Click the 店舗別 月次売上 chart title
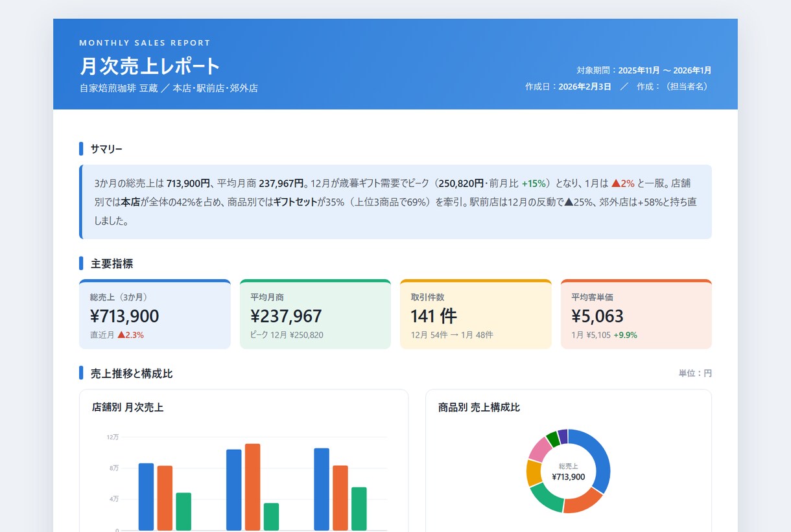The image size is (791, 532). click(x=128, y=408)
